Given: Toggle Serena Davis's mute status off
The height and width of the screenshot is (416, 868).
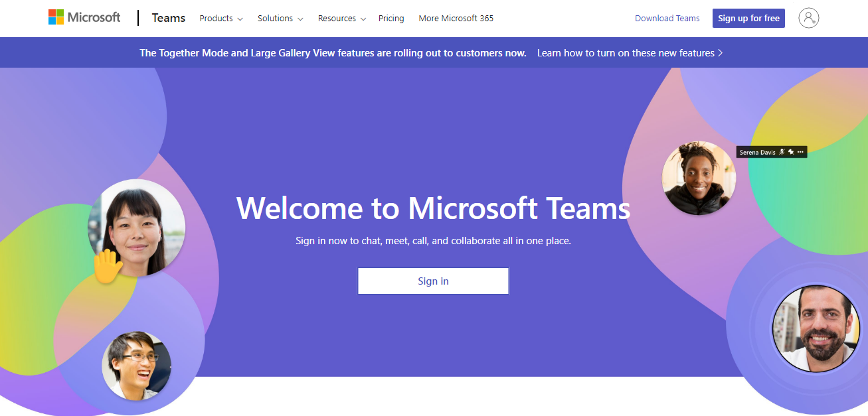Looking at the screenshot, I should [782, 152].
